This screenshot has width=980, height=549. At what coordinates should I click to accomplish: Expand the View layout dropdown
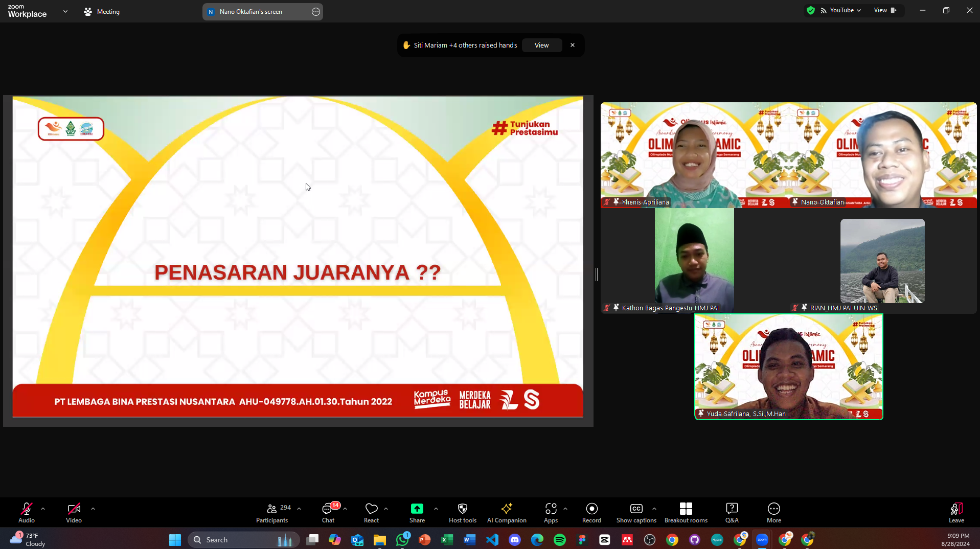tap(885, 10)
